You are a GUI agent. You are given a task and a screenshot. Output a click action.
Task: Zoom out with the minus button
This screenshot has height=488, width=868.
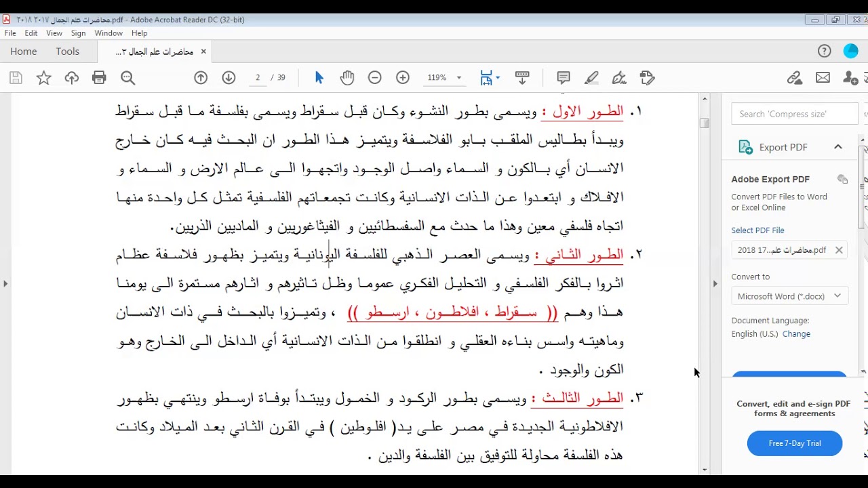pyautogui.click(x=375, y=78)
